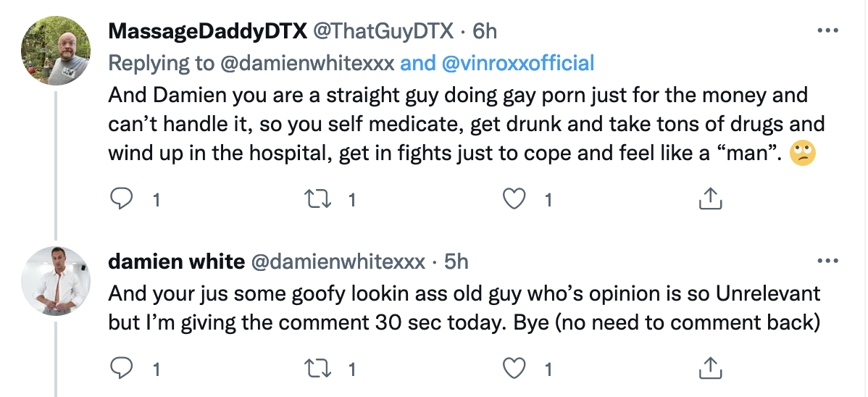Like damien white's tweet
This screenshot has height=397, width=868.
click(x=514, y=368)
